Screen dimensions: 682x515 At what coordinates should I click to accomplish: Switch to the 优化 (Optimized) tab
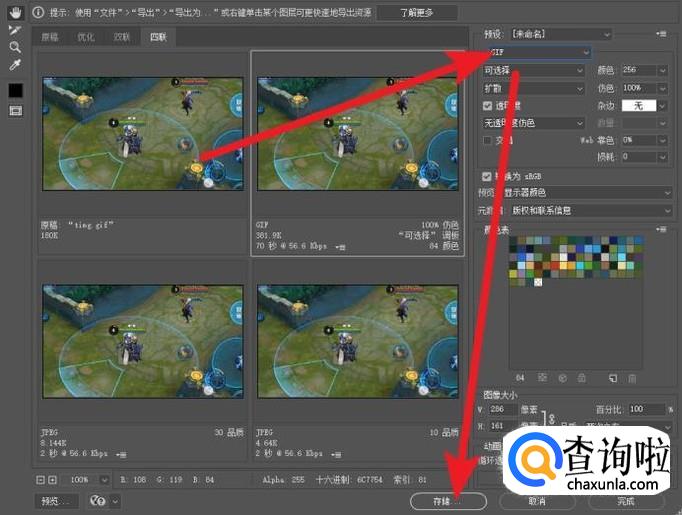(86, 37)
